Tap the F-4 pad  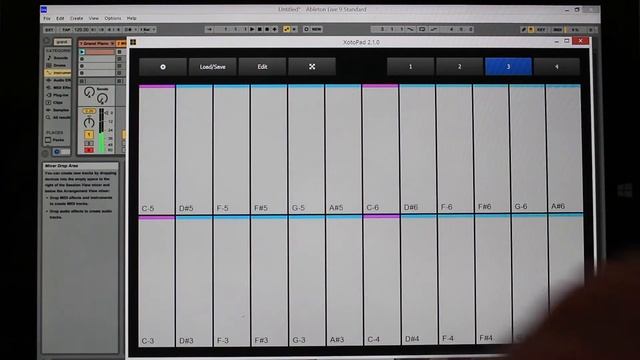pos(456,280)
